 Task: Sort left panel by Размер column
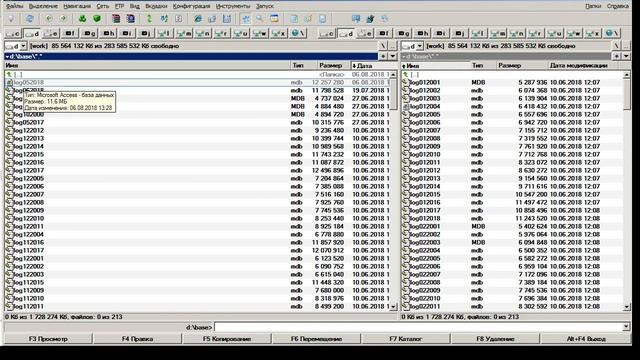(333, 65)
